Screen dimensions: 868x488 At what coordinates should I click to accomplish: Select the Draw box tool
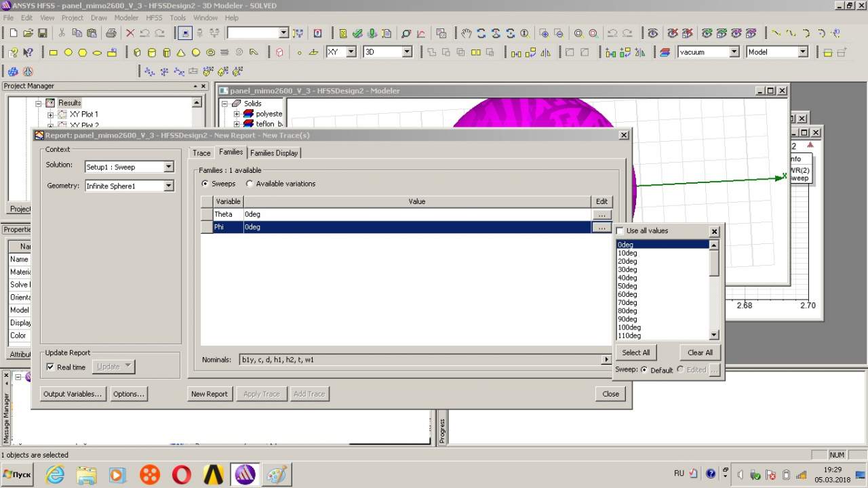137,52
